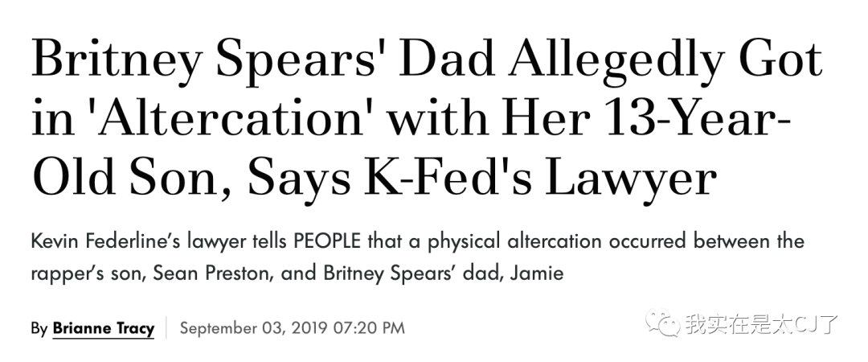Select the watermark text 我实在是太CJ了
This screenshot has width=868, height=362.
pos(762,324)
